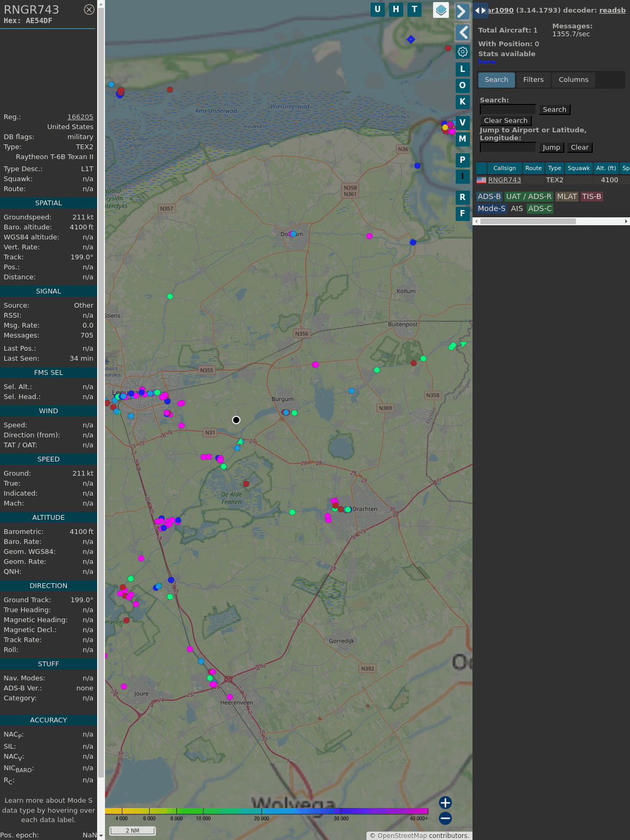The height and width of the screenshot is (840, 630).
Task: Click the zoom in plus button
Action: click(x=445, y=802)
